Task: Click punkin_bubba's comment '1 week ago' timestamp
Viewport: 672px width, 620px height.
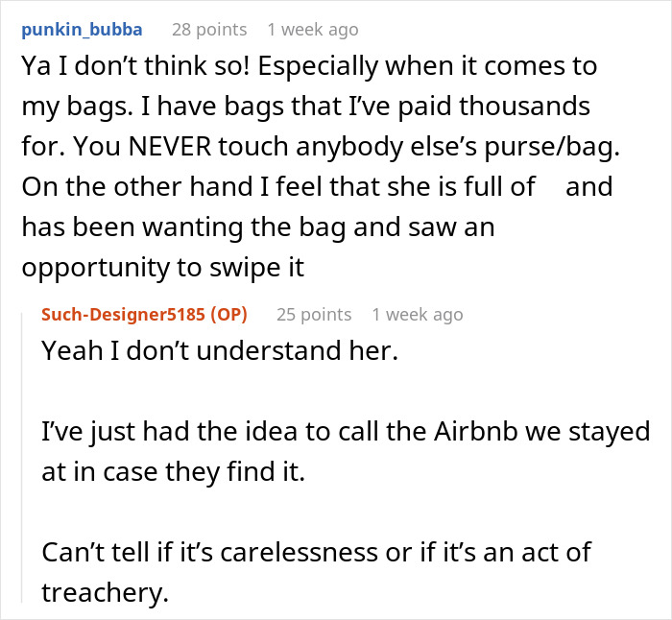Action: pos(313,30)
